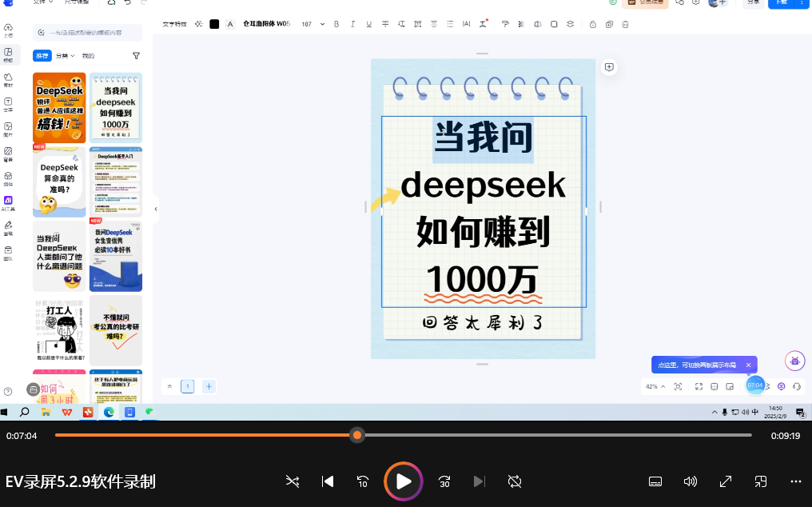Image resolution: width=812 pixels, height=507 pixels.
Task: Click the flip/mirror icon in toolbar
Action: point(538,24)
